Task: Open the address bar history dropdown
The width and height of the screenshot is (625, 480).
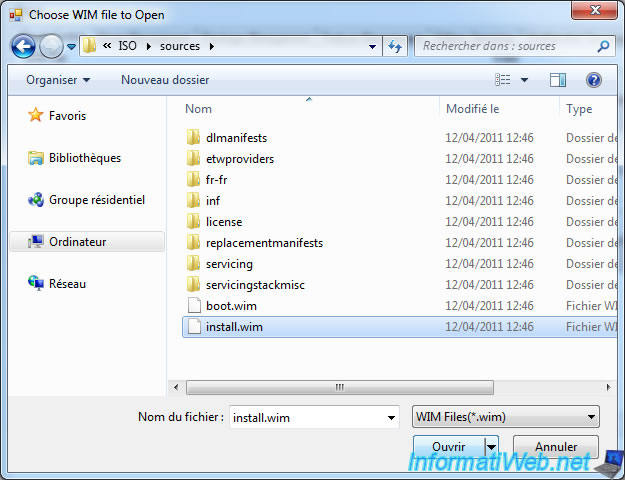Action: tap(372, 47)
